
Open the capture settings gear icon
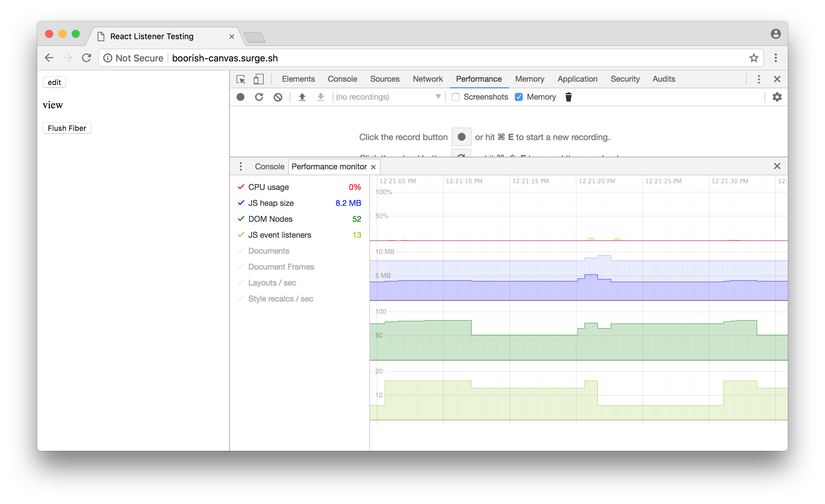pos(777,97)
